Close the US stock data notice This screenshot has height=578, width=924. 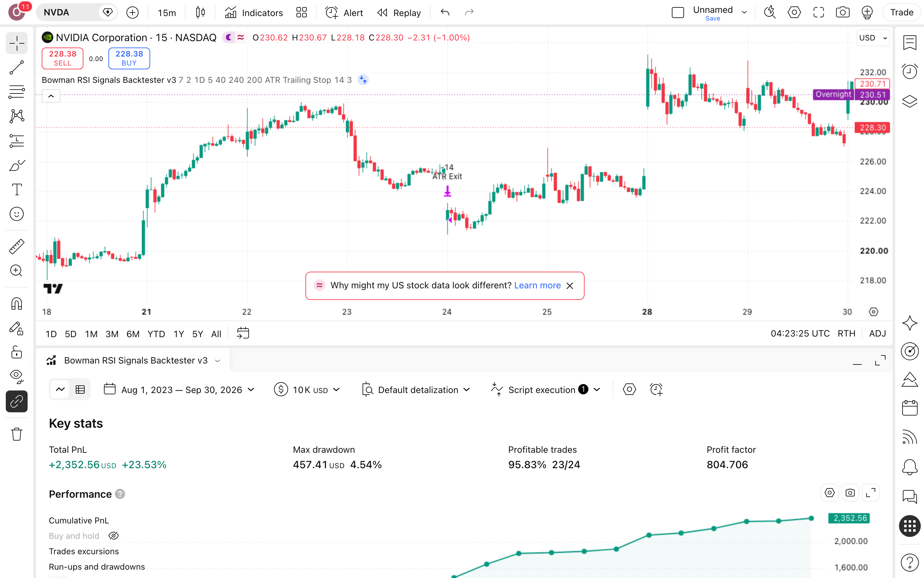(570, 286)
